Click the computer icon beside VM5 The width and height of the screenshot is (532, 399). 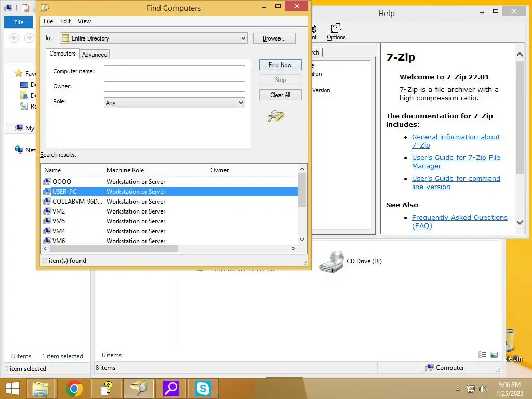(47, 221)
